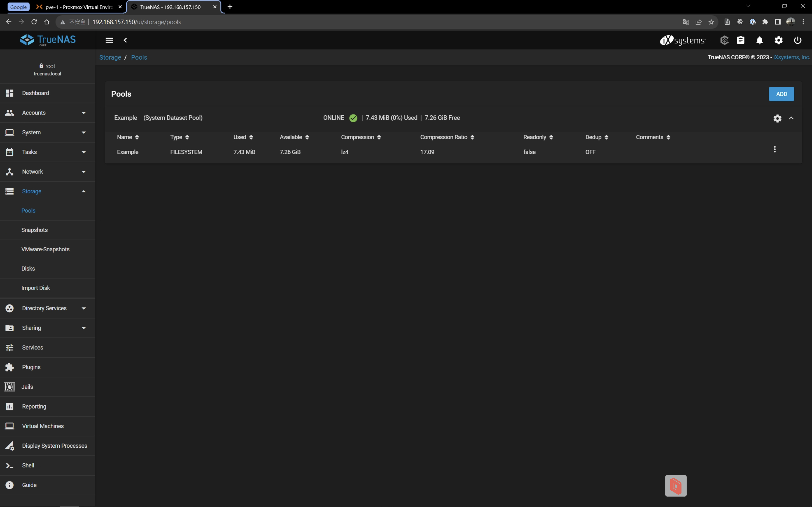The image size is (812, 507).
Task: Open the Example pool gear actions
Action: tap(777, 118)
